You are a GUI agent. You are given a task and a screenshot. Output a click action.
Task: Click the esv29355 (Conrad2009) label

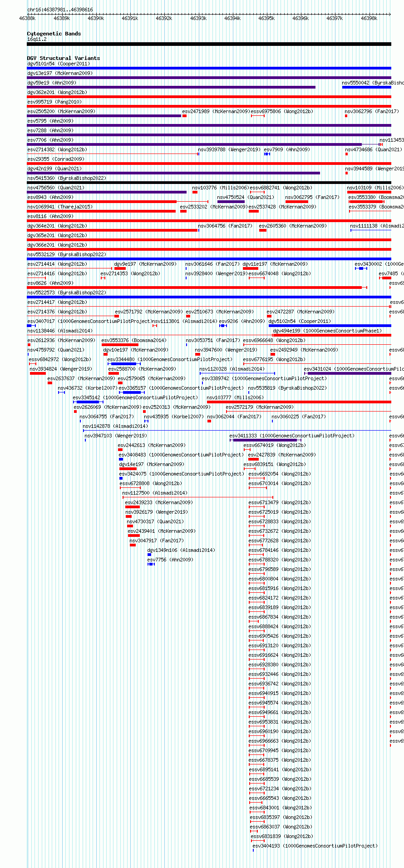56,159
